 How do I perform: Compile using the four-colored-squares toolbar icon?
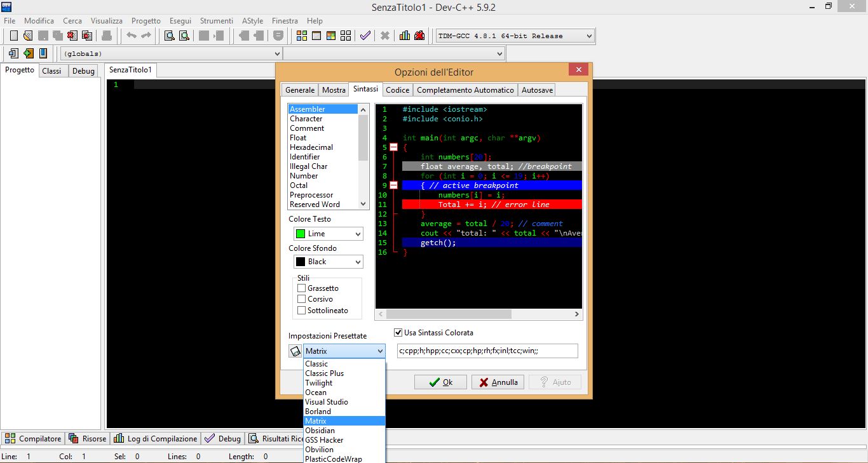[302, 36]
